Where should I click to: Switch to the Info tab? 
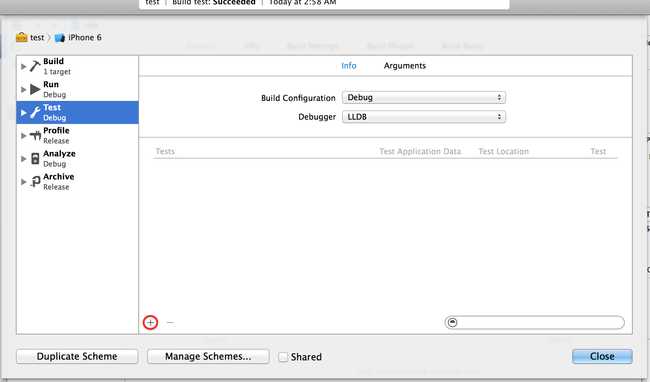(349, 65)
